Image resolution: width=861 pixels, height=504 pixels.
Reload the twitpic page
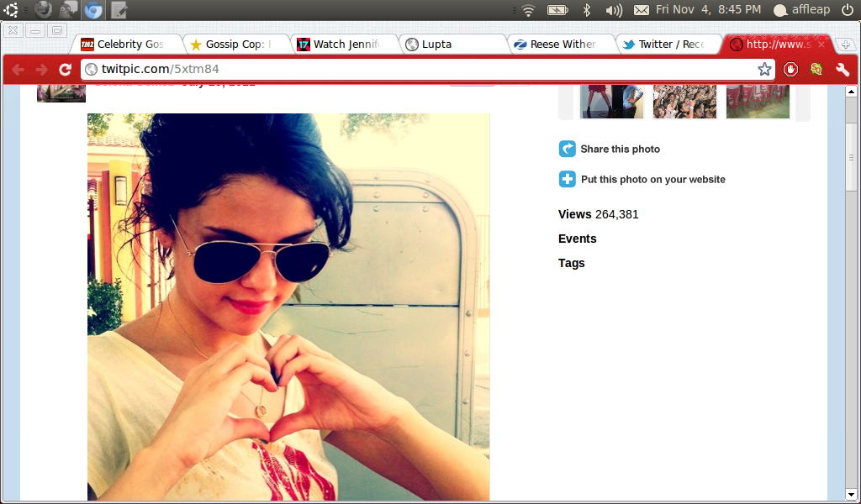pos(66,69)
